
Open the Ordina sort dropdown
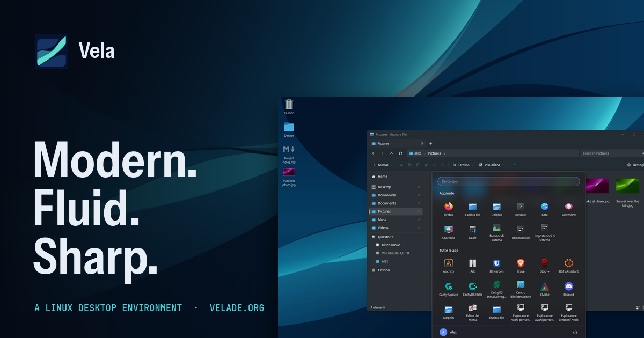point(463,165)
